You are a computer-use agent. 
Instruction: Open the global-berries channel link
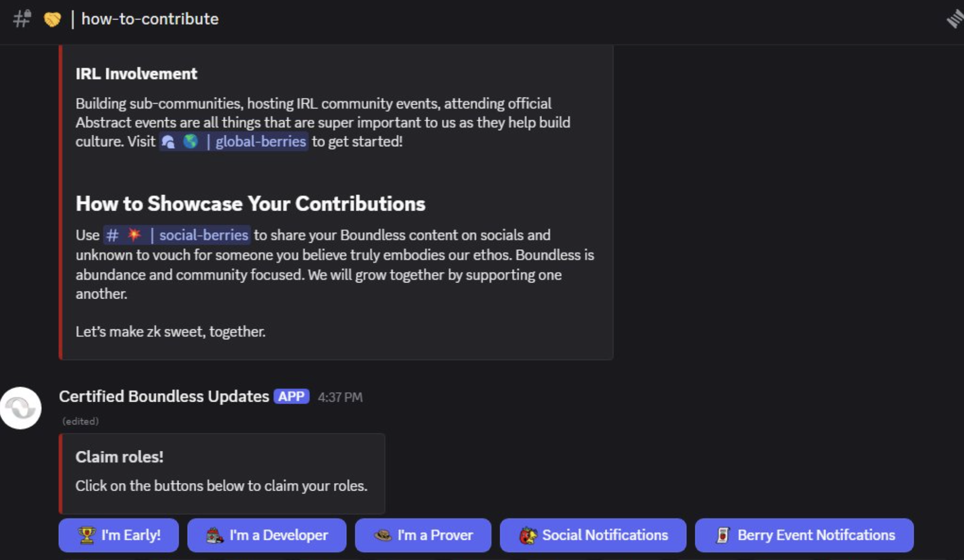coord(260,142)
